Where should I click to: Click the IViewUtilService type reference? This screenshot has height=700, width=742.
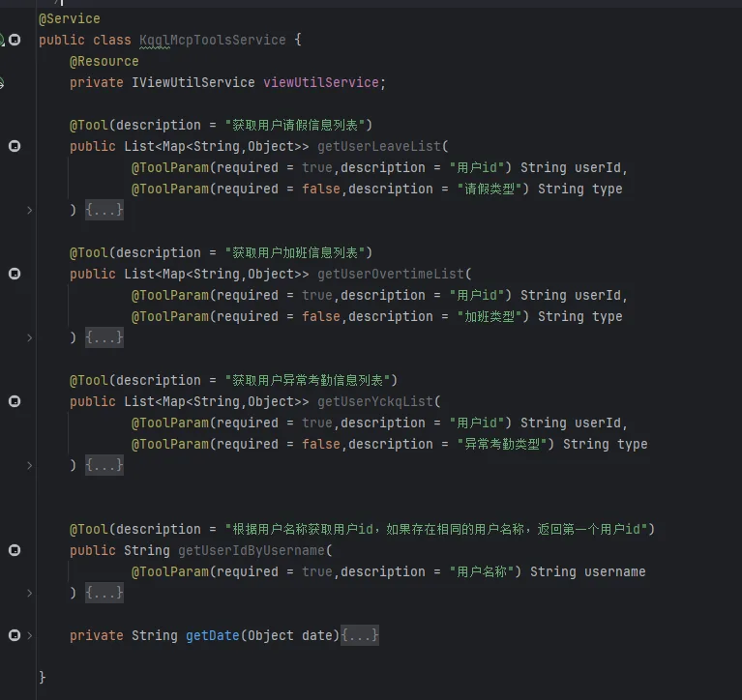coord(193,83)
